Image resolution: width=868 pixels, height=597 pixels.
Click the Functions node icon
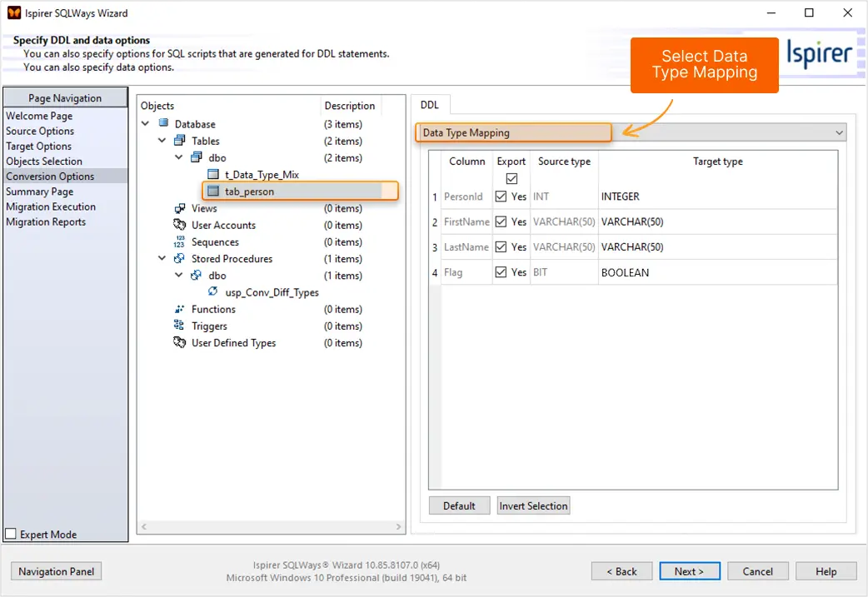coord(179,309)
